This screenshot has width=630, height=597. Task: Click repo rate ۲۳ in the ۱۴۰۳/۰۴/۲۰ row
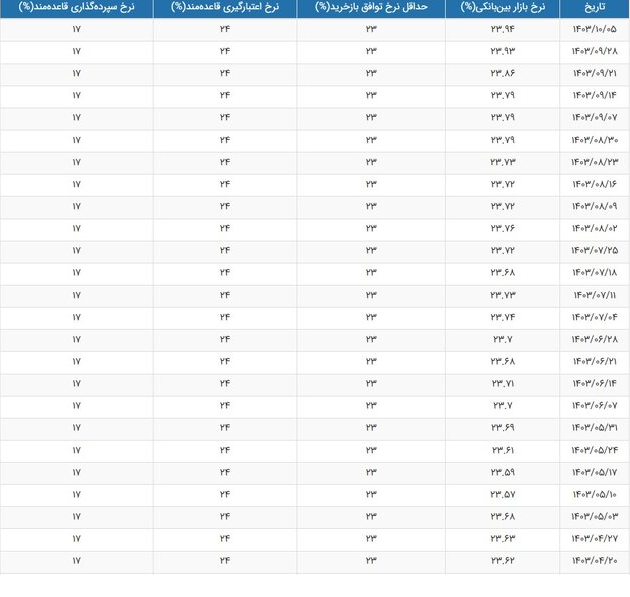point(371,560)
